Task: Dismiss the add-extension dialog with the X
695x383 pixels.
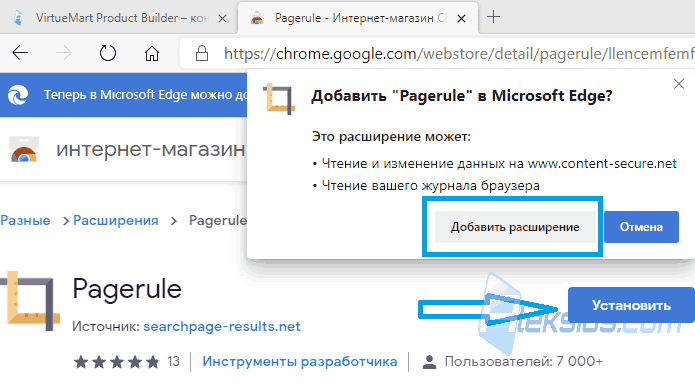Action: [679, 84]
